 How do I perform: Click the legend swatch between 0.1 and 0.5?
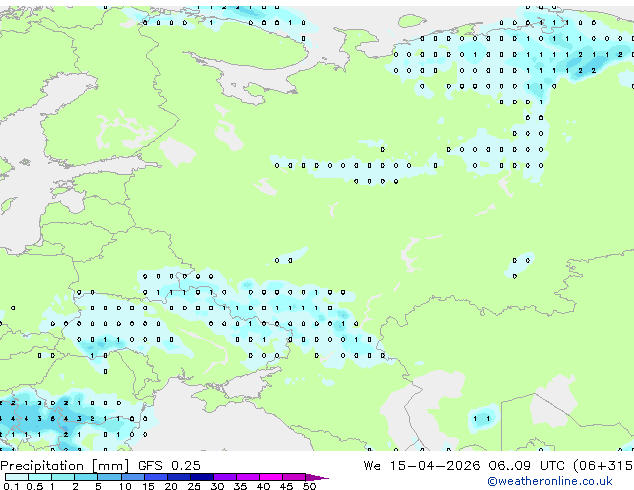point(17,477)
